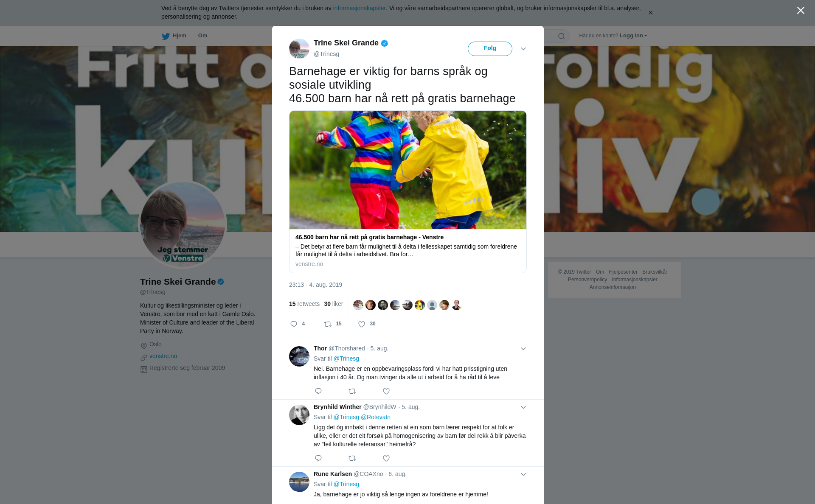Open the Om menu item
Screen dimensions: 815x504
click(202, 36)
